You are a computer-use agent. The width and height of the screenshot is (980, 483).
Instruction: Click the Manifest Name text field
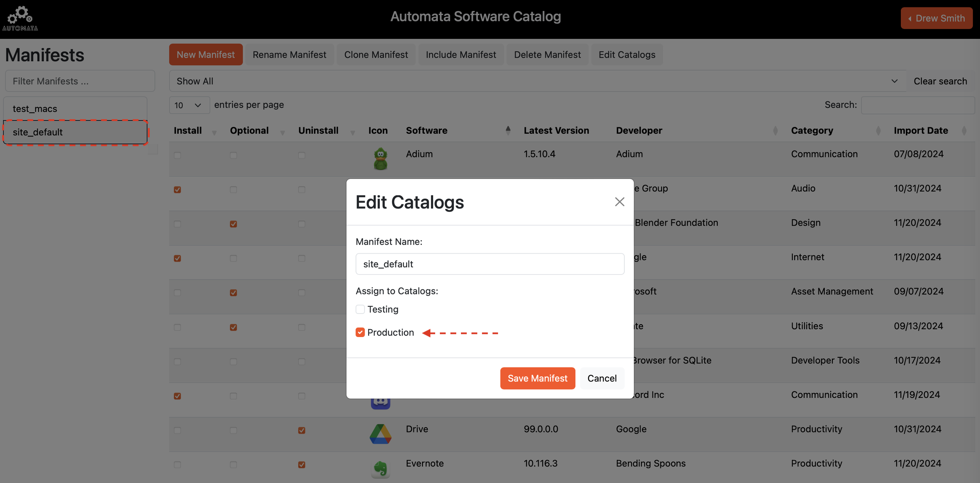pos(490,264)
